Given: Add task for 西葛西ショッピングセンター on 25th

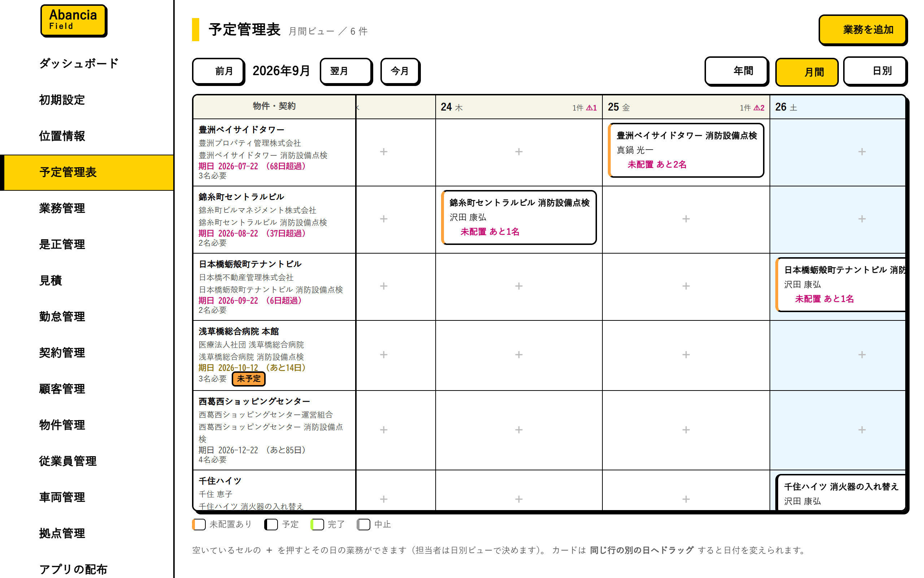Looking at the screenshot, I should pyautogui.click(x=686, y=430).
